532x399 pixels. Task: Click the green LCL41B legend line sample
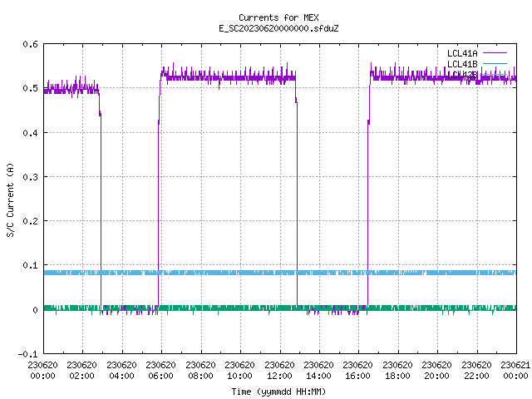click(495, 63)
